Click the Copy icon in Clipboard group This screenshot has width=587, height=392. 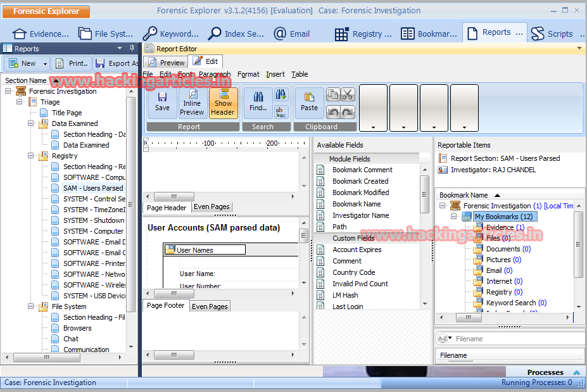tap(333, 94)
